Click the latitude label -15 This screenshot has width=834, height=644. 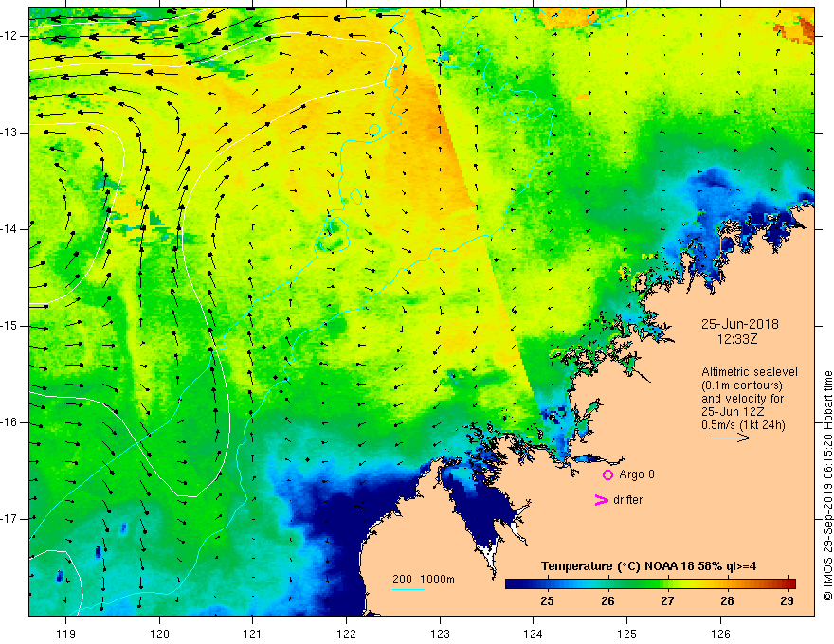click(9, 326)
